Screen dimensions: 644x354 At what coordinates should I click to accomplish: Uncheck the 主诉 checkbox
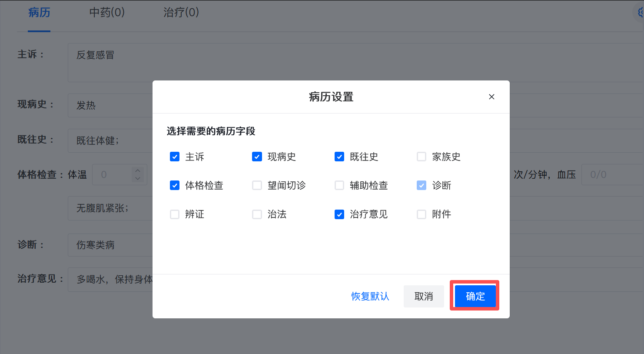[175, 157]
